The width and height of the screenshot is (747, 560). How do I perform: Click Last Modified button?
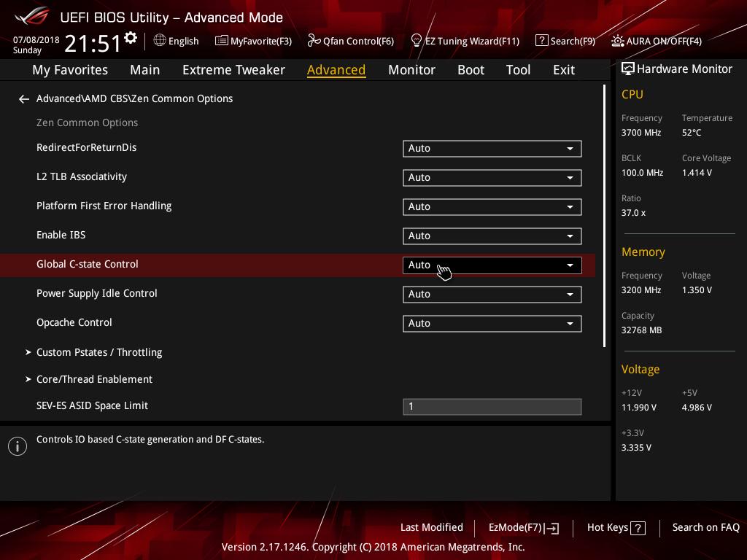point(432,528)
